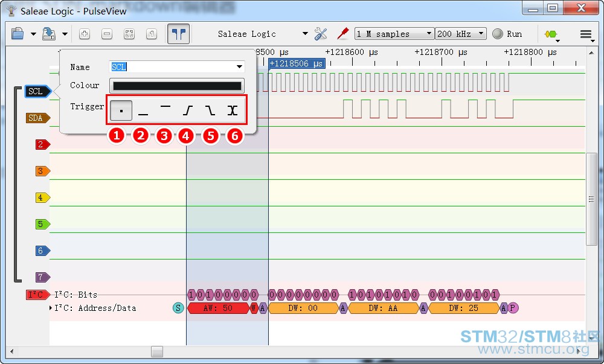Click the PulseView title bar app icon
The height and width of the screenshot is (364, 604).
11,11
